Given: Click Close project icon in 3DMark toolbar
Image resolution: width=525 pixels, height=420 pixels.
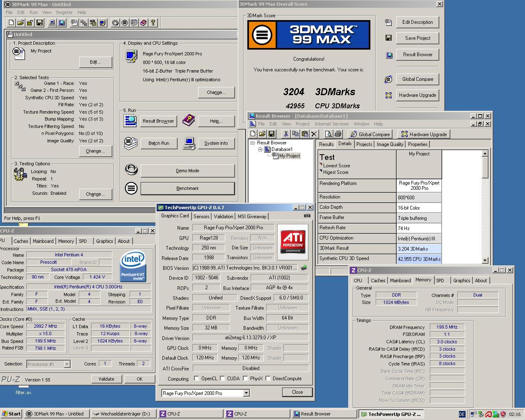Looking at the screenshot, I should pos(30,23).
